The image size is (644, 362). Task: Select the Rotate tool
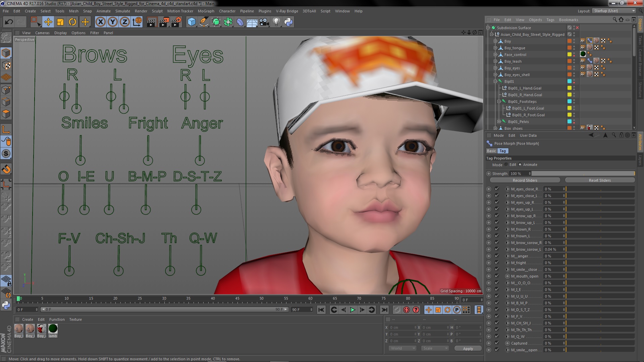click(72, 22)
